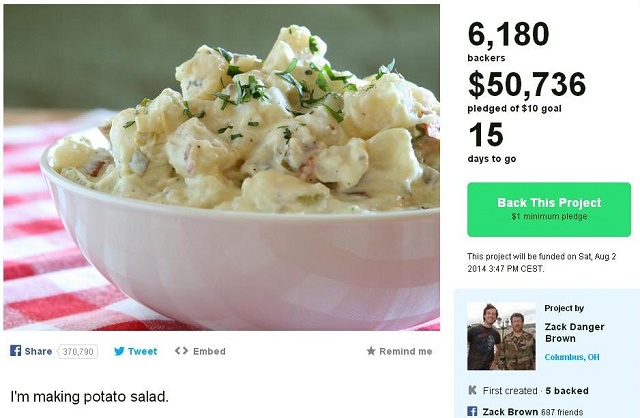Click the Facebook icon beside Zack Brown
The height and width of the screenshot is (418, 640).
[472, 411]
